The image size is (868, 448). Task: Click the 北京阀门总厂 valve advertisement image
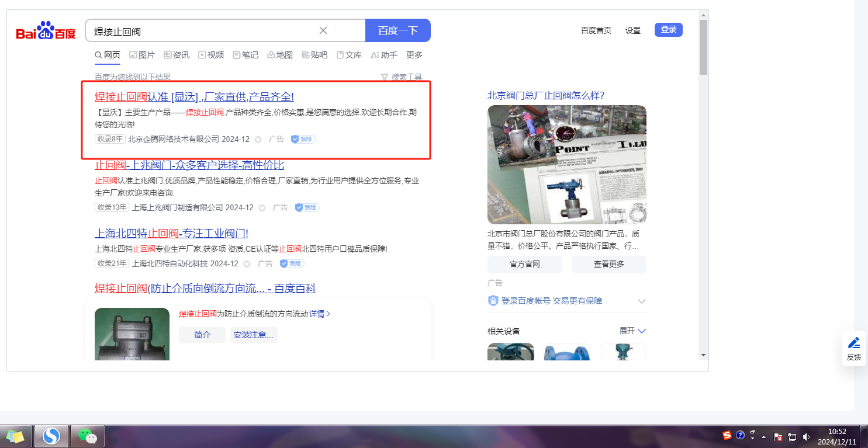[567, 165]
